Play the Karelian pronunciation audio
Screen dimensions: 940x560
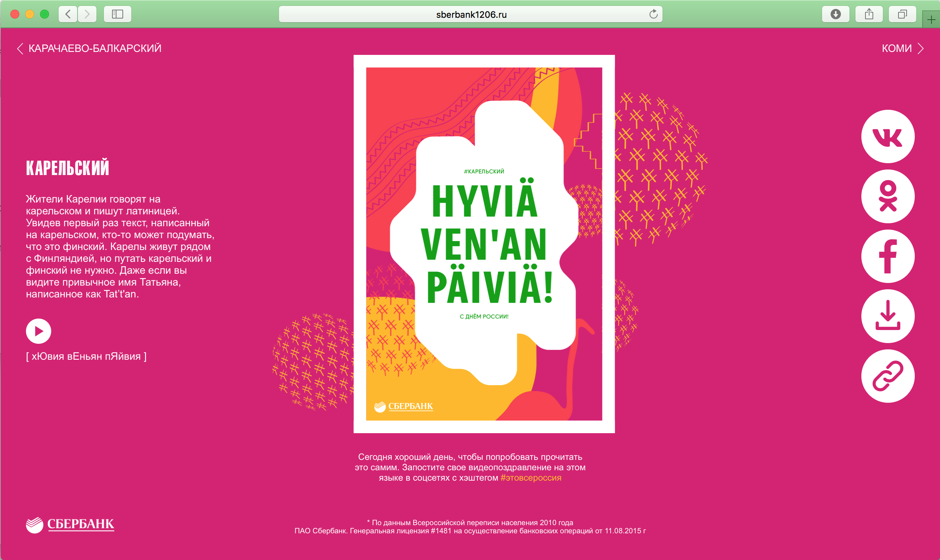39,331
